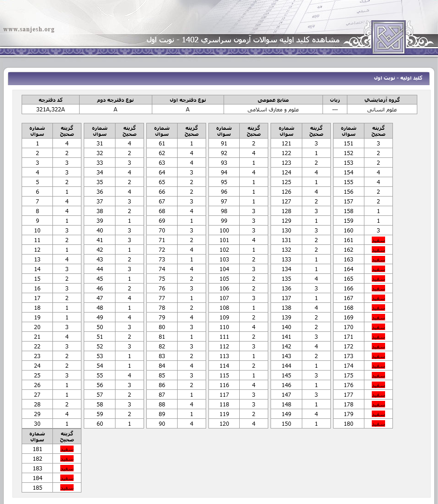
Task: Click the نوع دفترچه دوم header
Action: coord(115,100)
